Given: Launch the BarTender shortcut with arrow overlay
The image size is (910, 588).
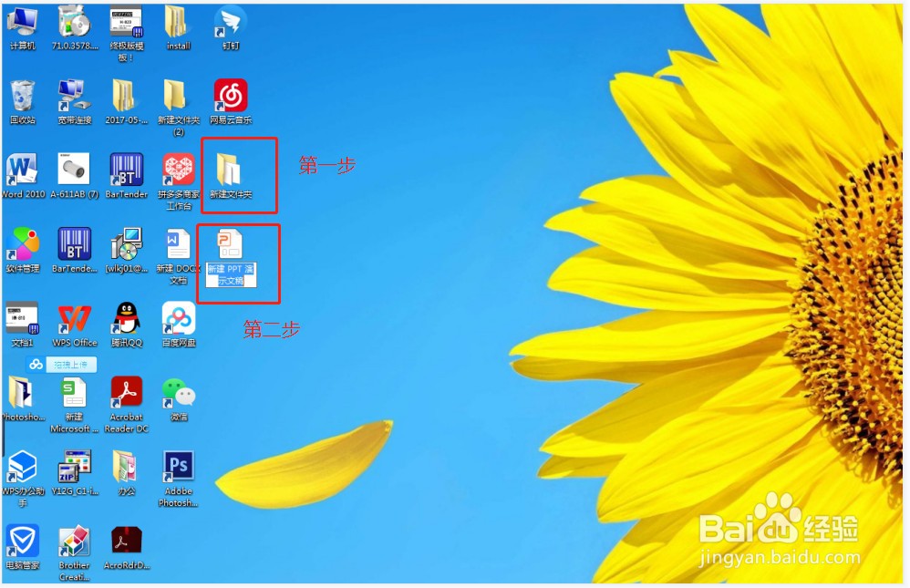Looking at the screenshot, I should [x=126, y=176].
